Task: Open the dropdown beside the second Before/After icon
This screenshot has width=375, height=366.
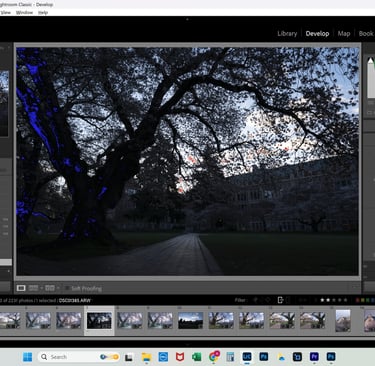Action: pyautogui.click(x=58, y=288)
